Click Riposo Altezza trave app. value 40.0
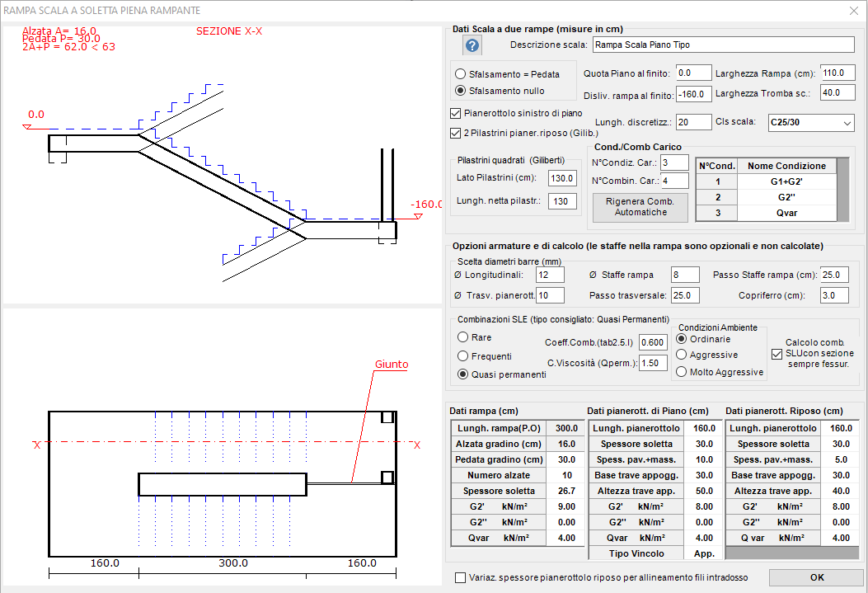This screenshot has height=593, width=868. 840,491
